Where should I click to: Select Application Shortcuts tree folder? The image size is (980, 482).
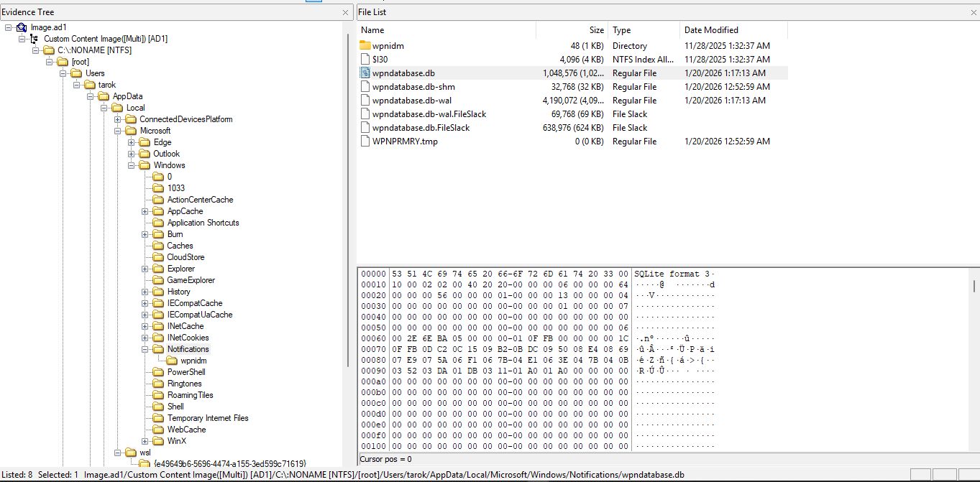[x=203, y=223]
